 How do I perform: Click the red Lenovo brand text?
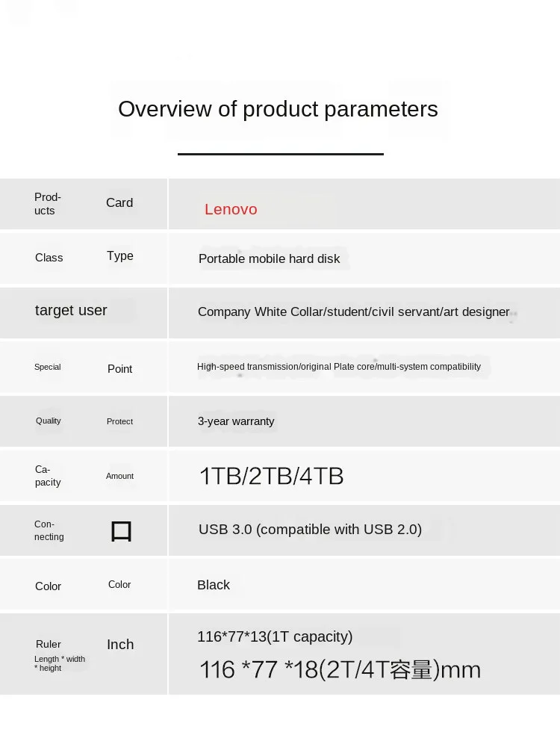231,209
